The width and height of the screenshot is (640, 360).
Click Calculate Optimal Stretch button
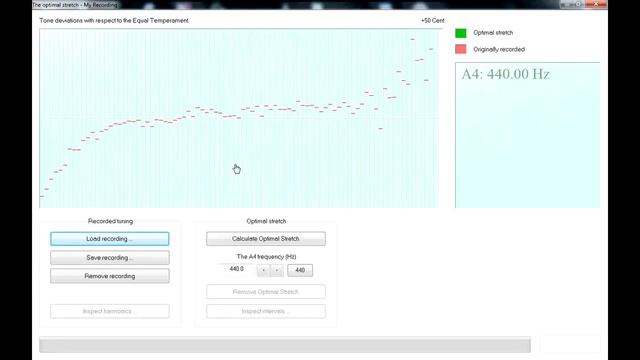[266, 239]
